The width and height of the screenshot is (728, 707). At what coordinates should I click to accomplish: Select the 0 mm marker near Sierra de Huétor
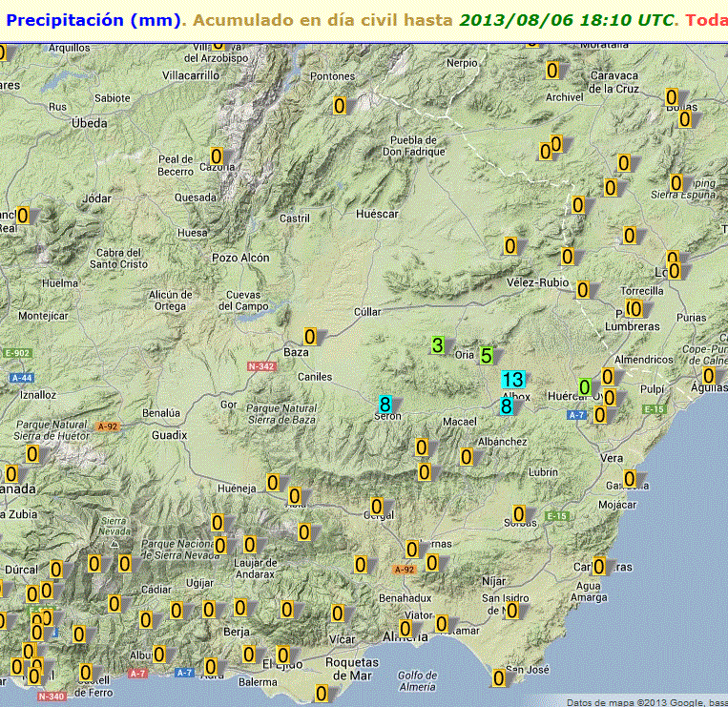[32, 453]
